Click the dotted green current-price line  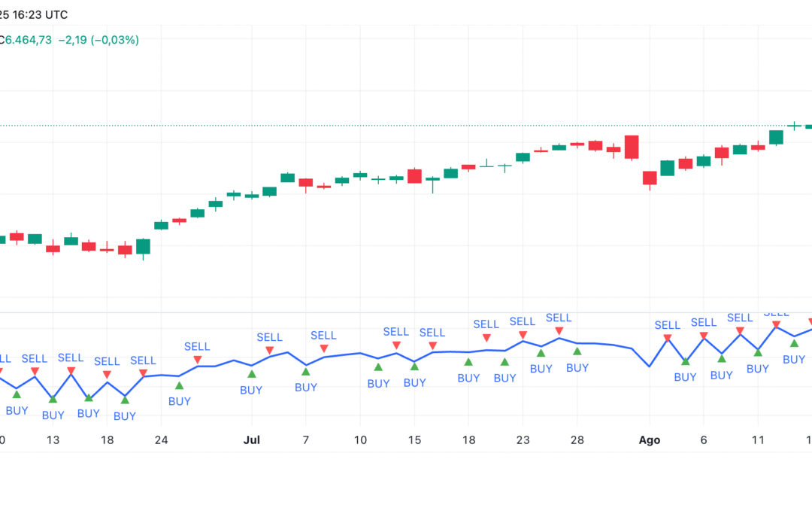(x=376, y=126)
